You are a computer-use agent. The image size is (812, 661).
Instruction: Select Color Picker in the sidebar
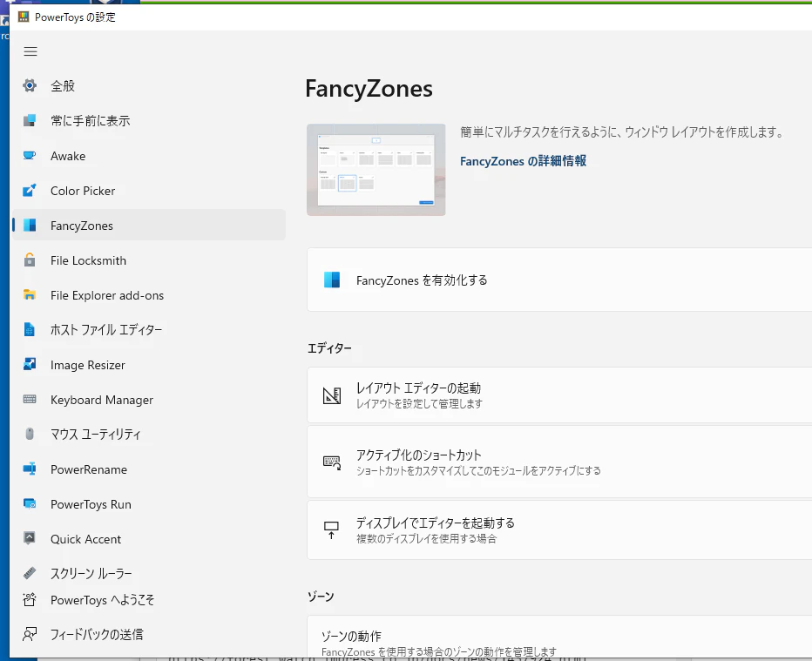149,191
